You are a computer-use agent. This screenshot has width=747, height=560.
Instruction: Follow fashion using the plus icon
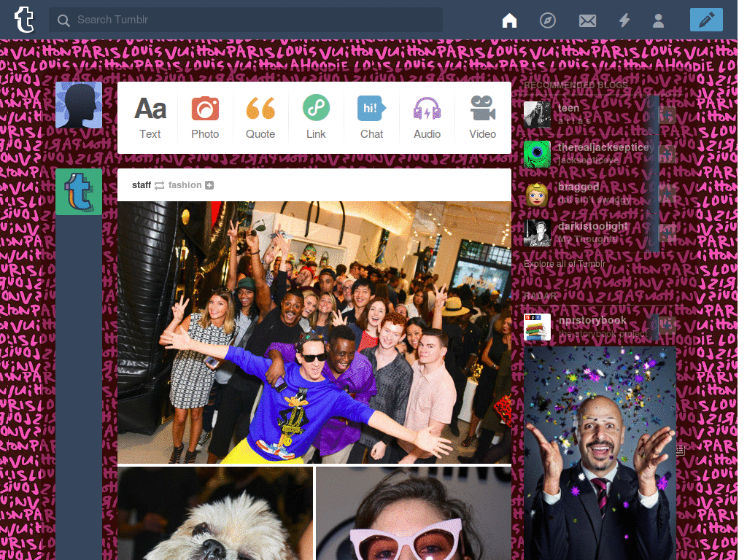[209, 185]
